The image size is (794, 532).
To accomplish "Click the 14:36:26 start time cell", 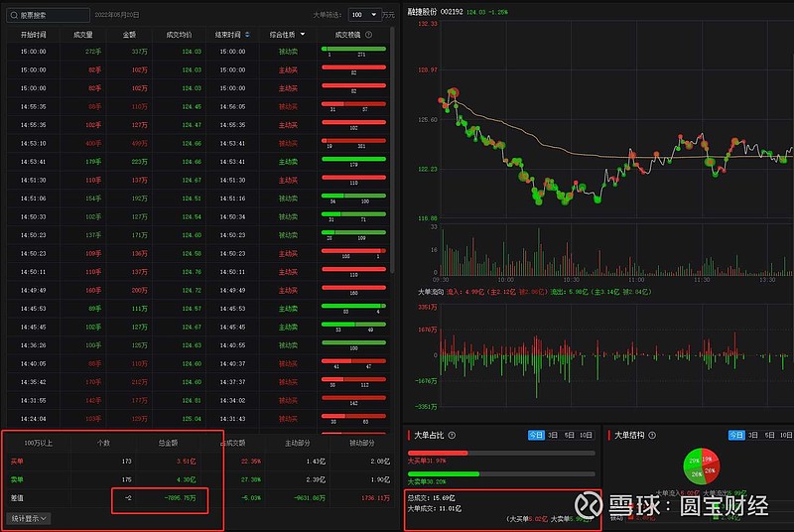I will tap(33, 345).
